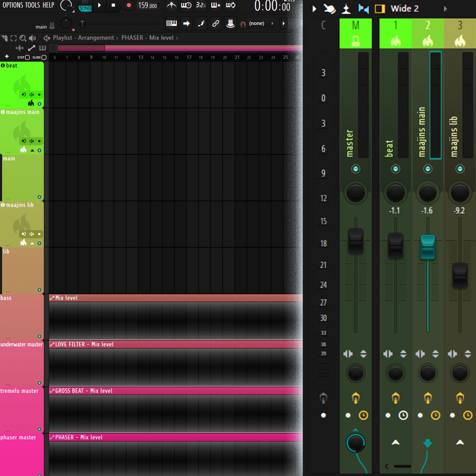Collapse the maajins lib track group arrow

tap(32, 243)
